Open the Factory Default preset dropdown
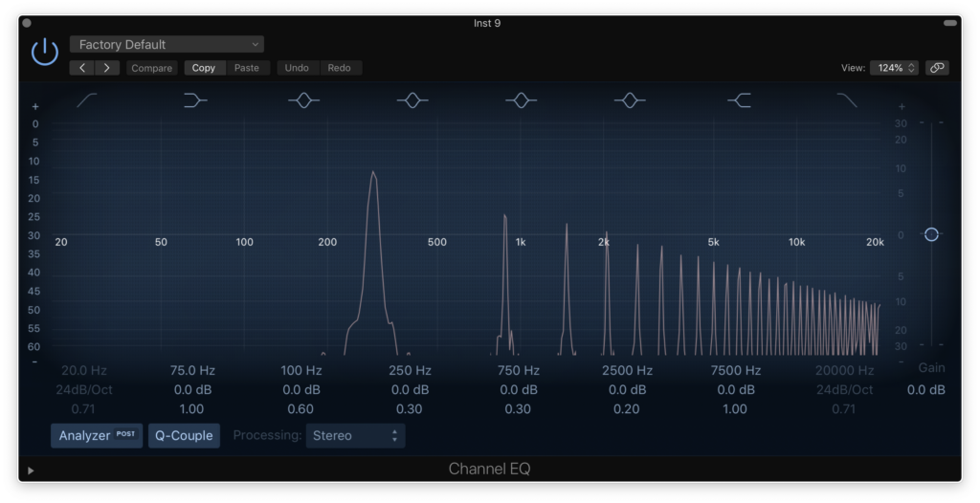Image resolution: width=980 pixels, height=503 pixels. 167,44
